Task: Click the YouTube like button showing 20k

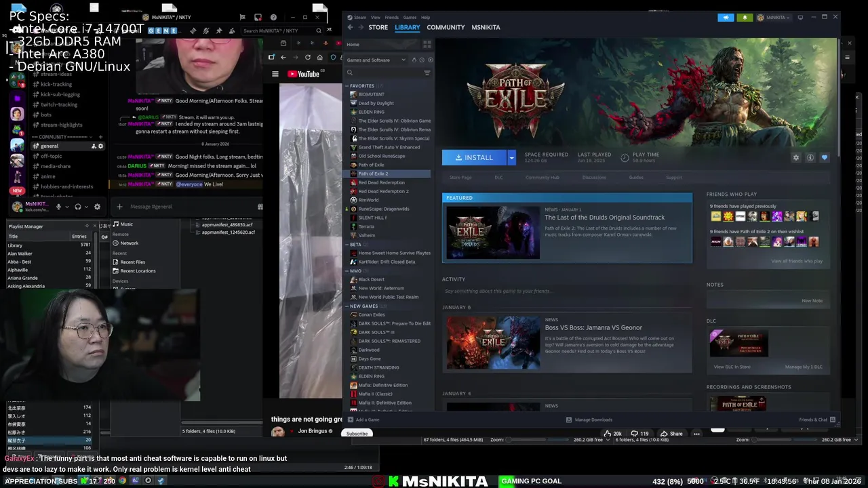Action: [613, 434]
